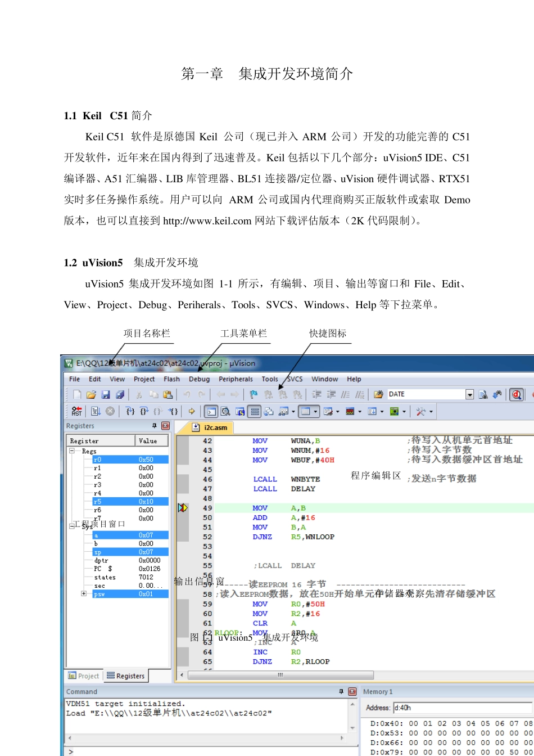Open the Project menu
Screen dimensions: 534x756
tap(144, 379)
